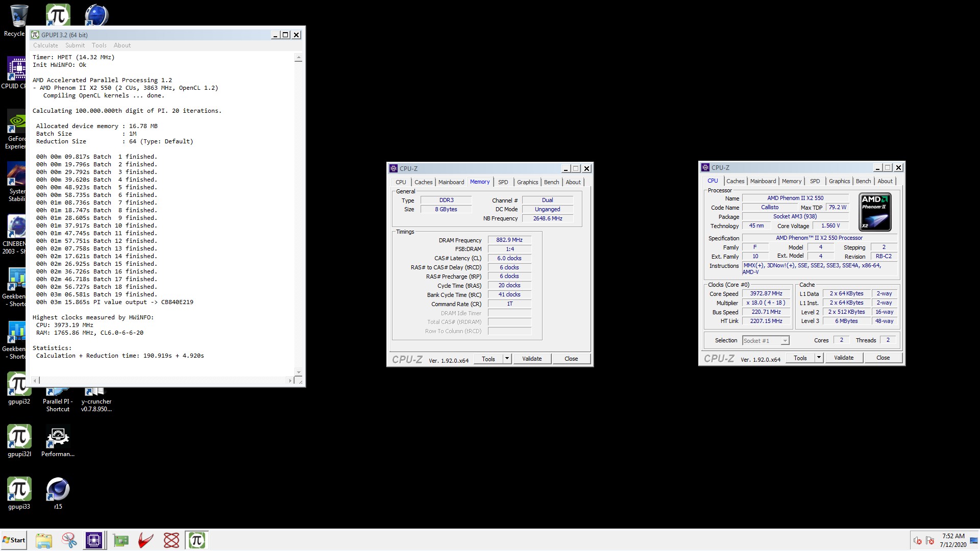This screenshot has width=980, height=551.
Task: Switch to Graphics tab in right CPU-Z window
Action: 839,181
